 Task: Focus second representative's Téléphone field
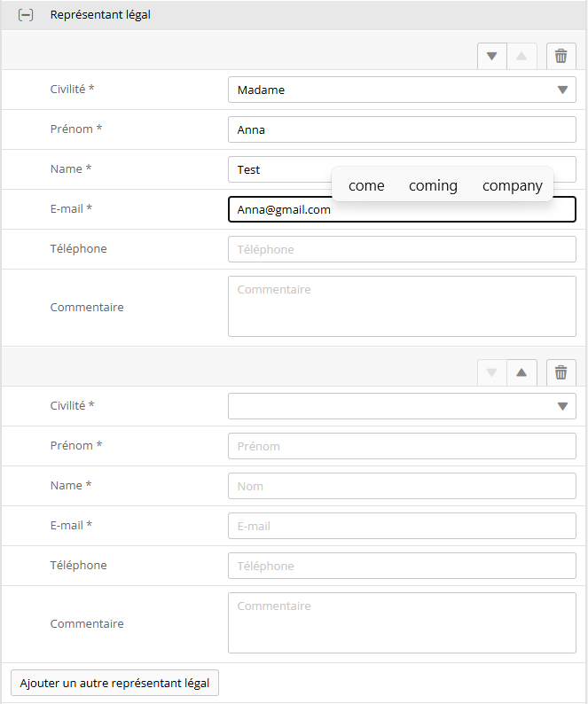(x=402, y=566)
